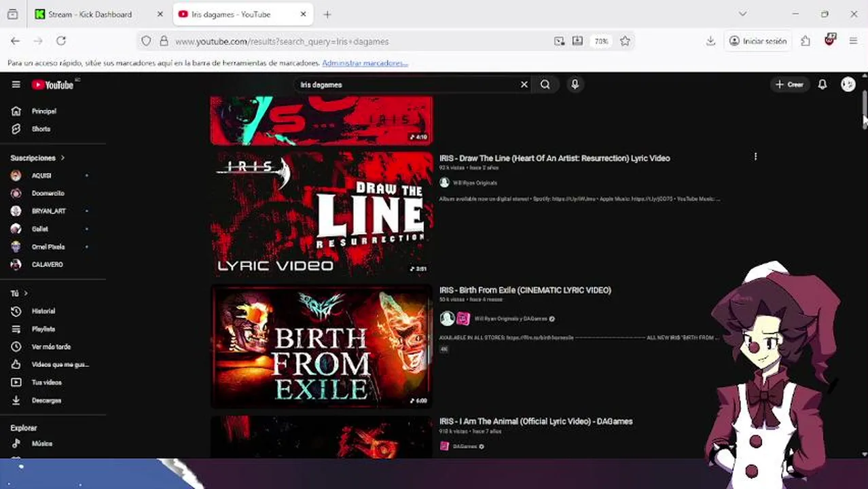Click the YouTube logo
Screen dimensions: 868x489
[x=53, y=85]
